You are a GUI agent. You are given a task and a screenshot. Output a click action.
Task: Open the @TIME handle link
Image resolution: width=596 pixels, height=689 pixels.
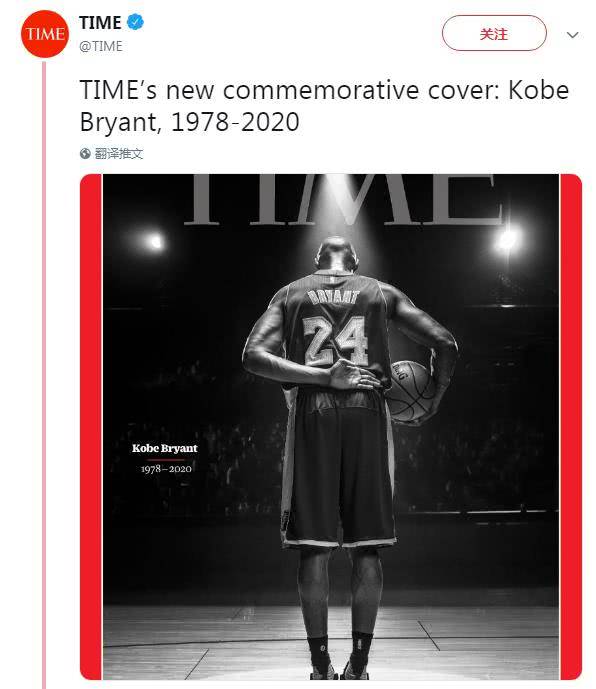[101, 46]
